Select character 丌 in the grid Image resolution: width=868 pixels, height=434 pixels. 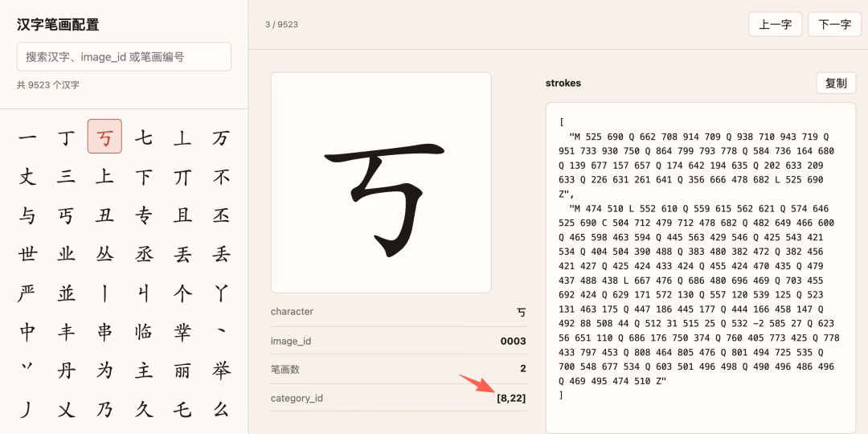coord(182,175)
